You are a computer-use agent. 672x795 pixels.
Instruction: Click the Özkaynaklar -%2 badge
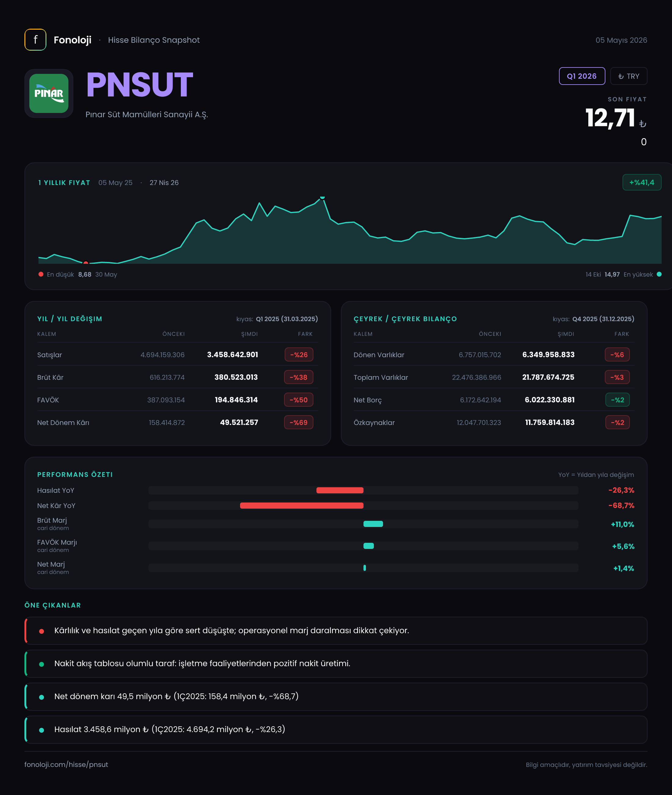point(618,422)
